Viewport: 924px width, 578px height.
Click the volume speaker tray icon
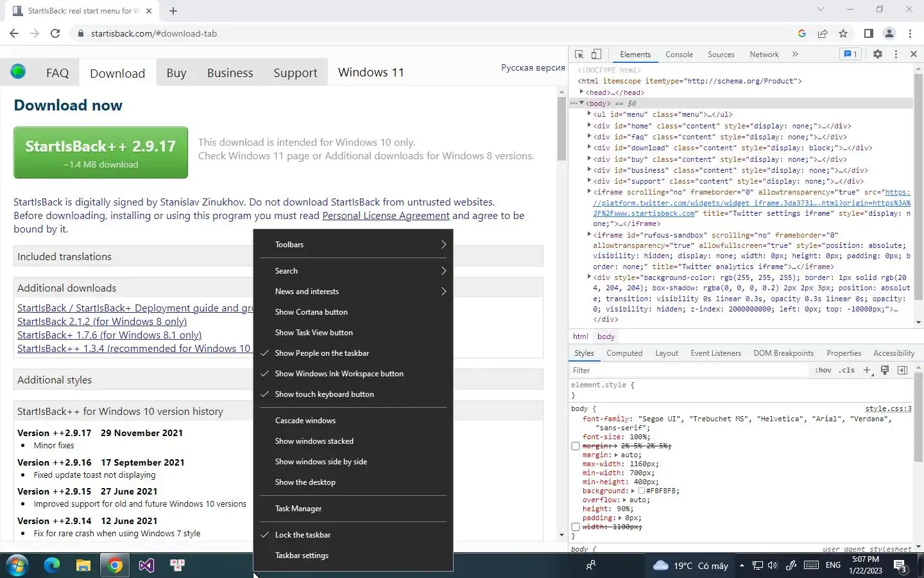click(x=773, y=565)
